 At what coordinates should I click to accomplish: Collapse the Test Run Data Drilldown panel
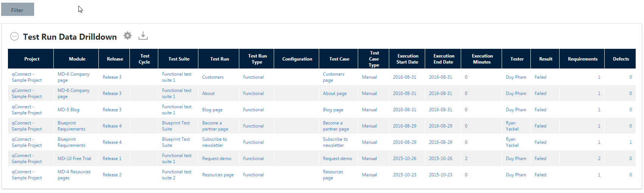pos(14,36)
